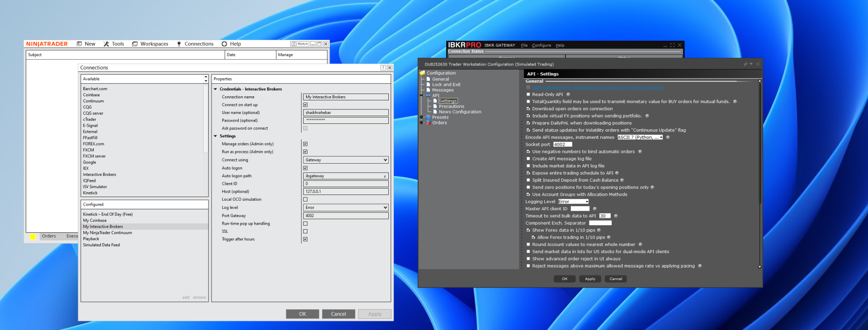Image resolution: width=868 pixels, height=330 pixels.
Task: Click Apply in Trader Workstation Configuration
Action: pyautogui.click(x=590, y=279)
